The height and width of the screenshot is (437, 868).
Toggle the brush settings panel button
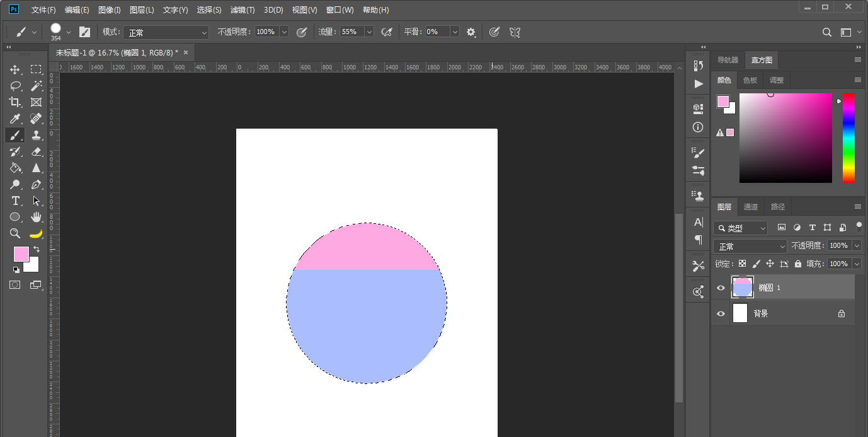point(84,32)
